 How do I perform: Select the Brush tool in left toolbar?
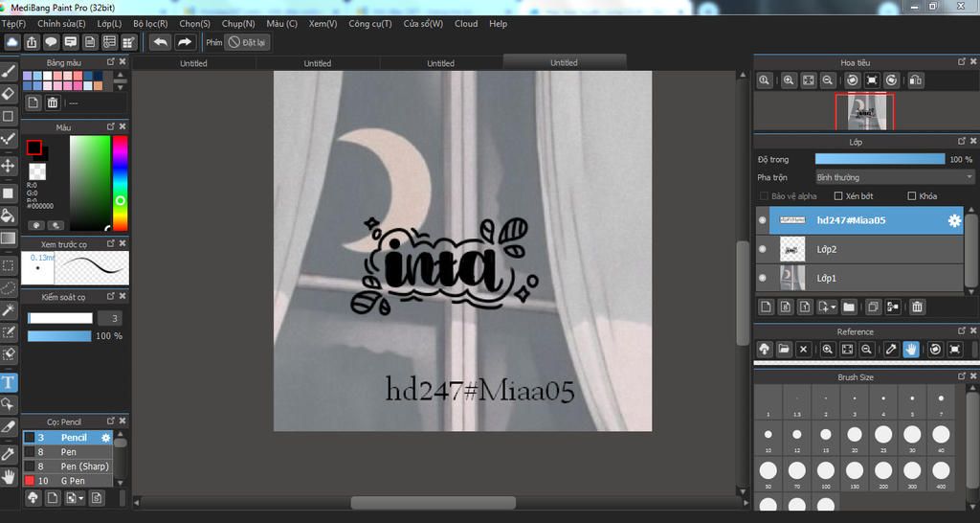point(8,71)
